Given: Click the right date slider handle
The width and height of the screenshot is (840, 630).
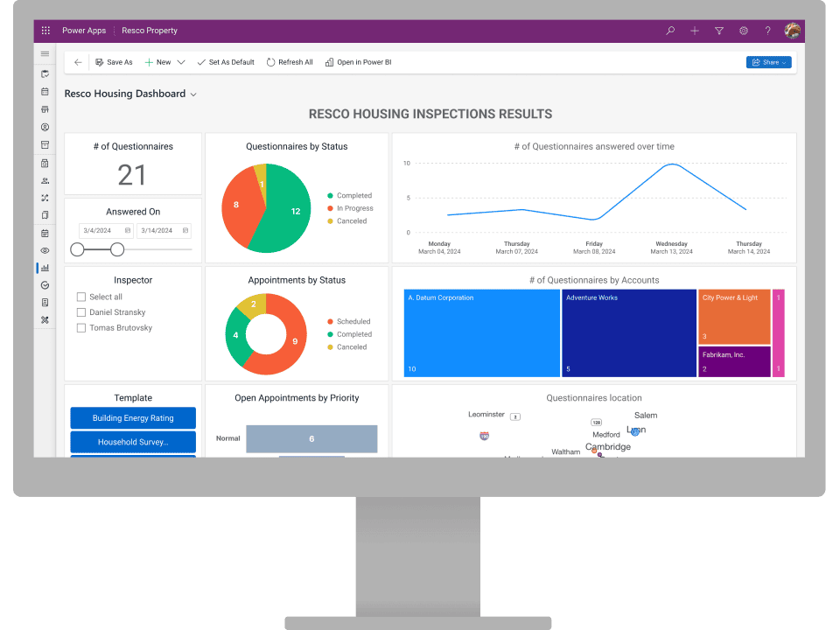Looking at the screenshot, I should (x=117, y=249).
